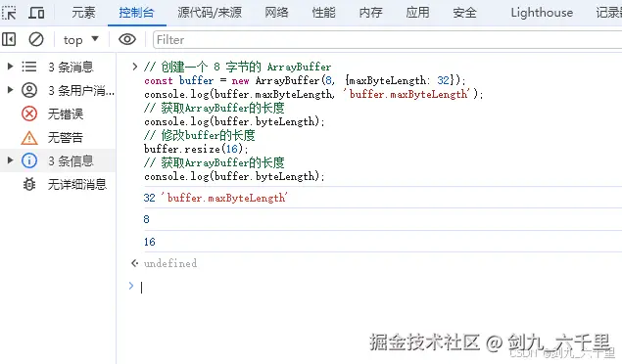Activate the inspect element picker icon
622x364 pixels.
[9, 13]
